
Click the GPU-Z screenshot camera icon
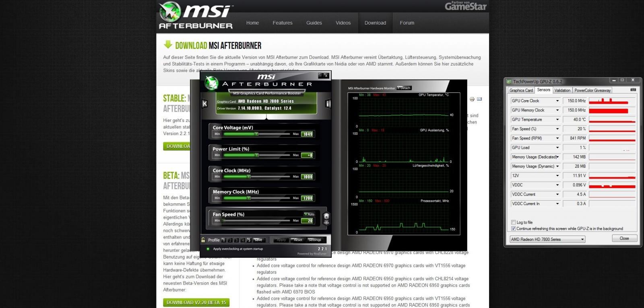click(633, 90)
